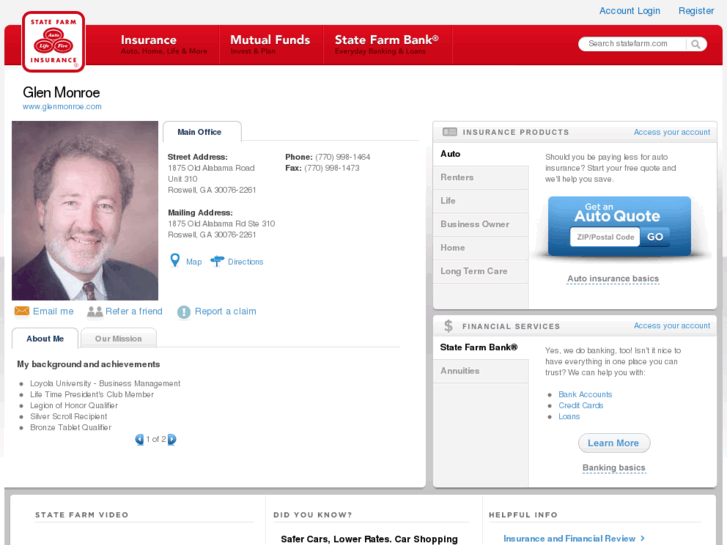This screenshot has height=545, width=727.
Task: Click the report a claim exclamation icon
Action: click(x=184, y=312)
